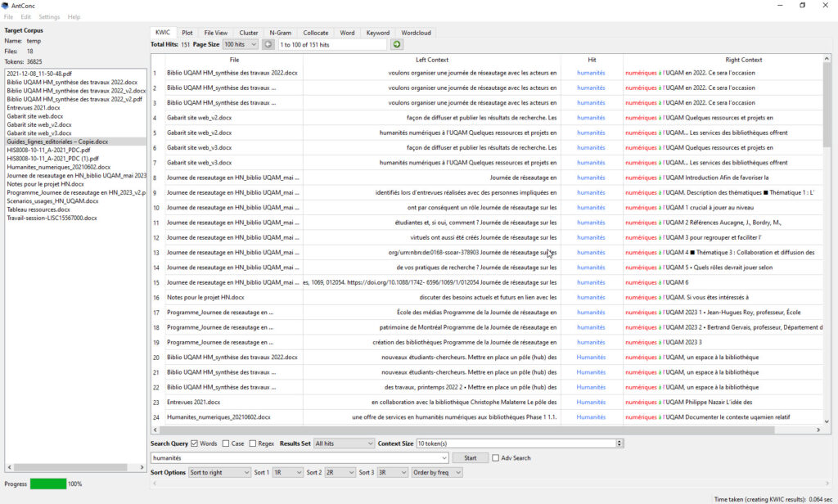
Task: Open the Sort 1 dropdown
Action: coord(286,473)
